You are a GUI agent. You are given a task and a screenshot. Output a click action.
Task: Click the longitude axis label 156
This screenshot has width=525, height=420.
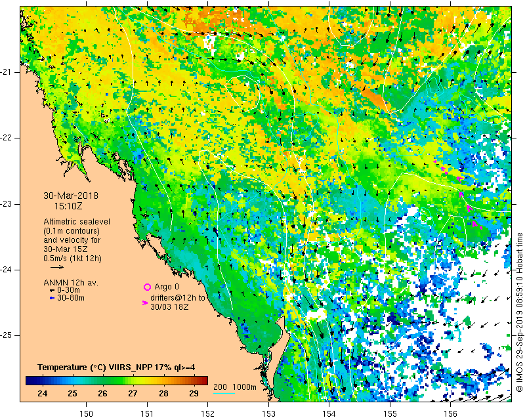[x=451, y=414]
